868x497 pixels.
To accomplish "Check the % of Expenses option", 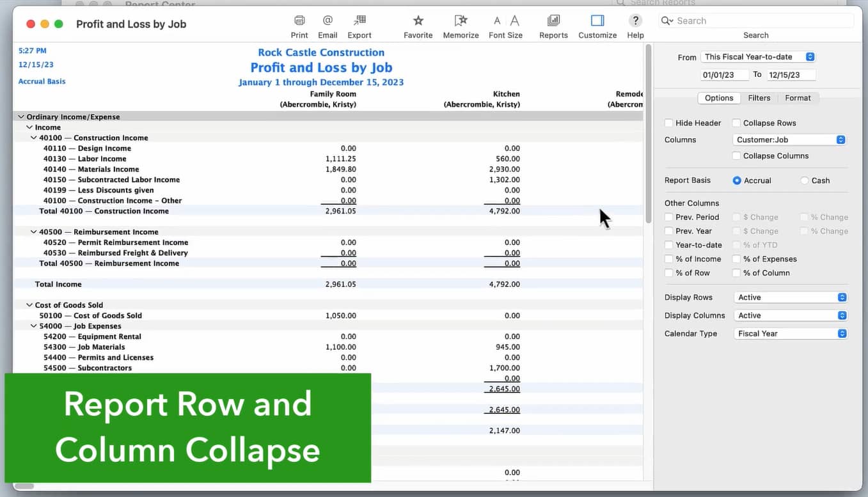I will pos(736,259).
